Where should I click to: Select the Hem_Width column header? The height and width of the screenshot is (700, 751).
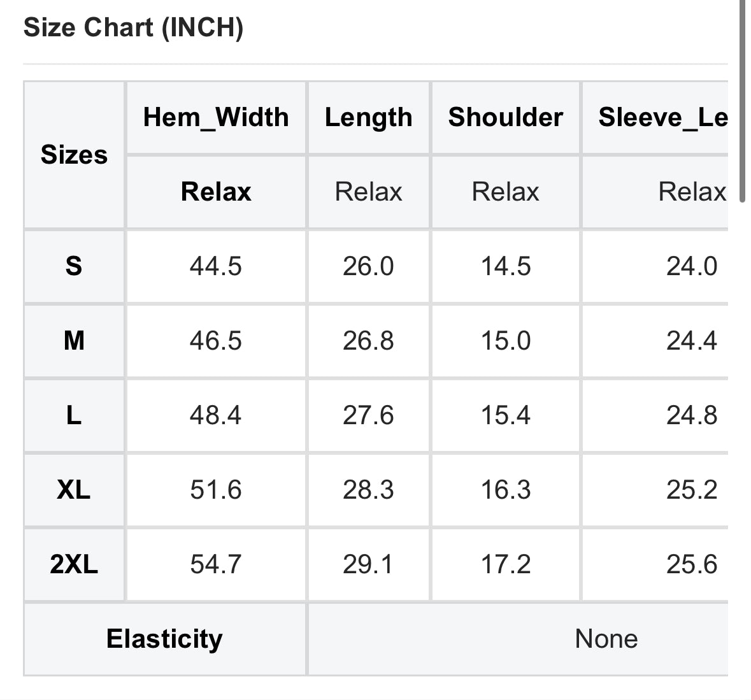coord(216,117)
